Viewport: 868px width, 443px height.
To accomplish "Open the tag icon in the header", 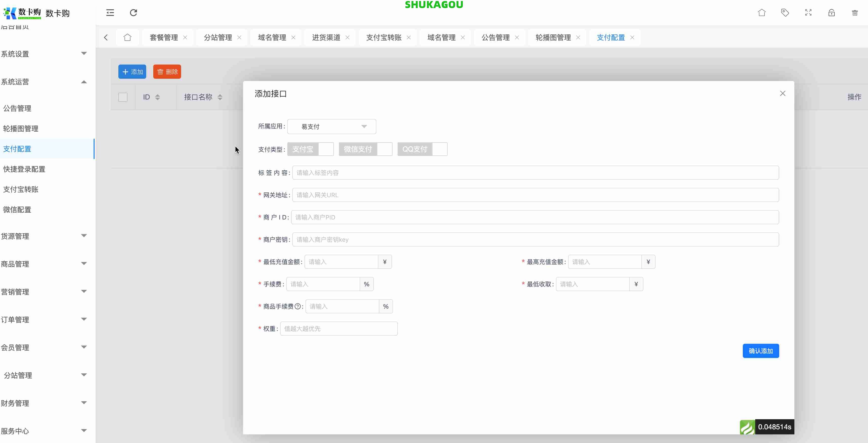I will [785, 13].
